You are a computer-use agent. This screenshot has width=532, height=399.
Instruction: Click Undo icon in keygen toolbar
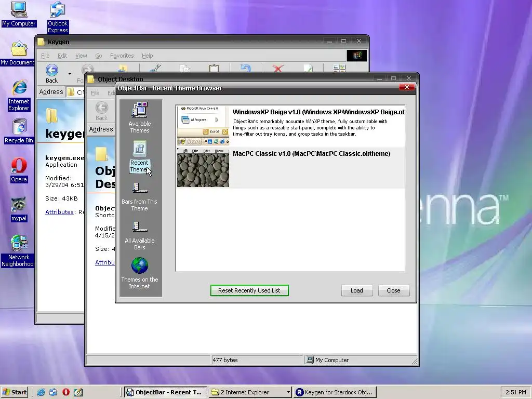pyautogui.click(x=245, y=68)
